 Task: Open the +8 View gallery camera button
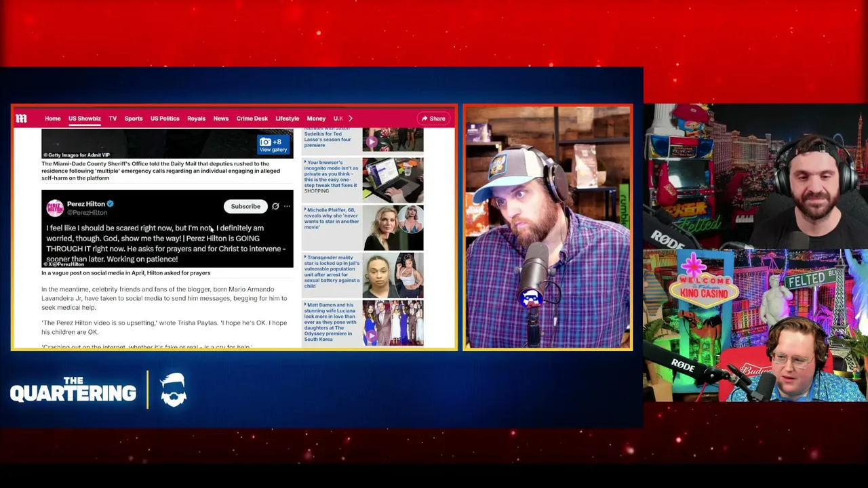click(273, 144)
